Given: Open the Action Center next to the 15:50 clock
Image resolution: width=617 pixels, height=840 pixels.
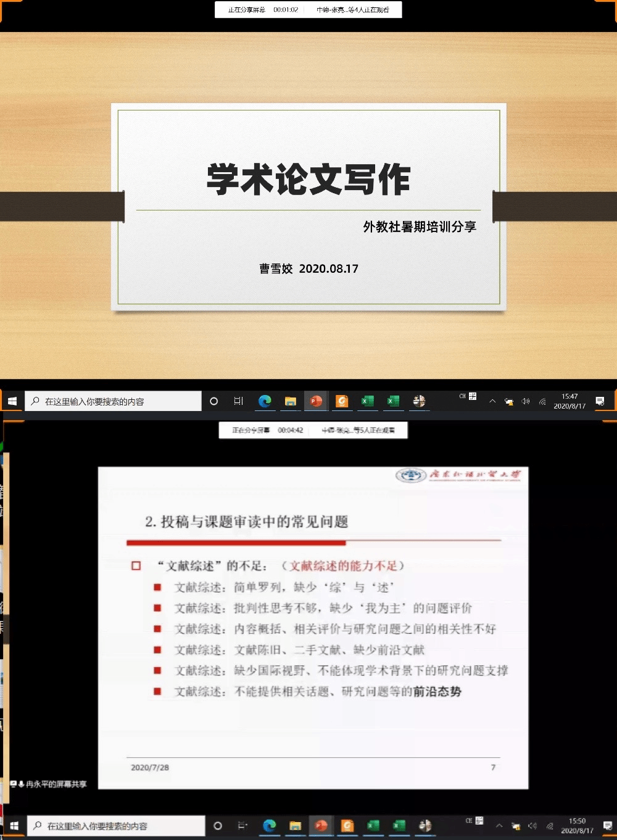Looking at the screenshot, I should tap(608, 826).
